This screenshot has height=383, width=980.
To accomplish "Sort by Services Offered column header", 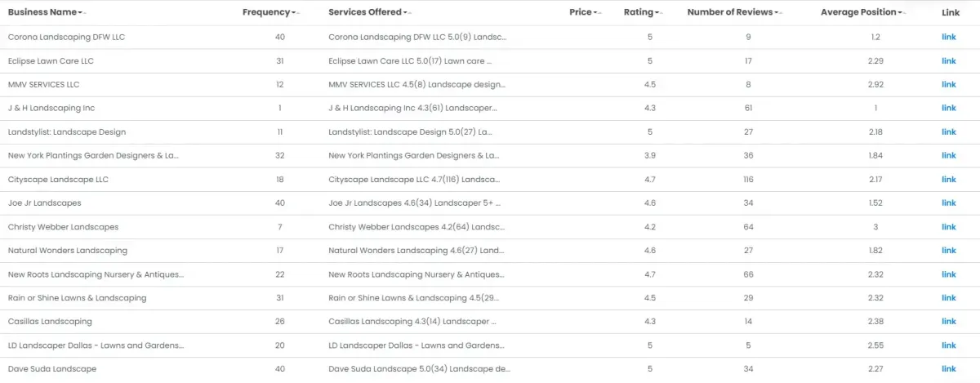I will point(365,12).
